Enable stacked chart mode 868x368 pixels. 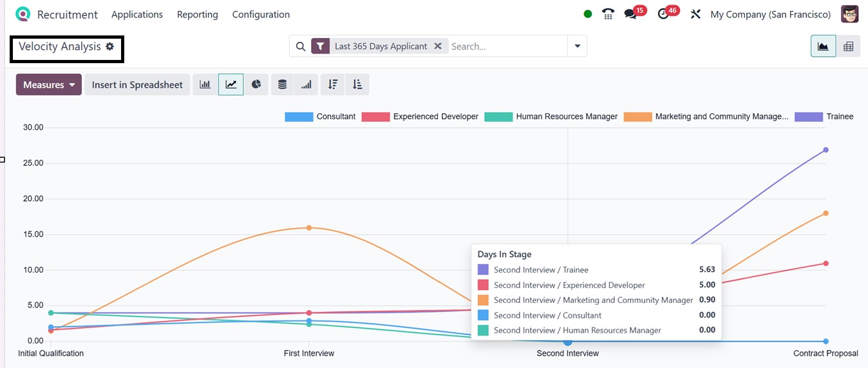pos(282,84)
